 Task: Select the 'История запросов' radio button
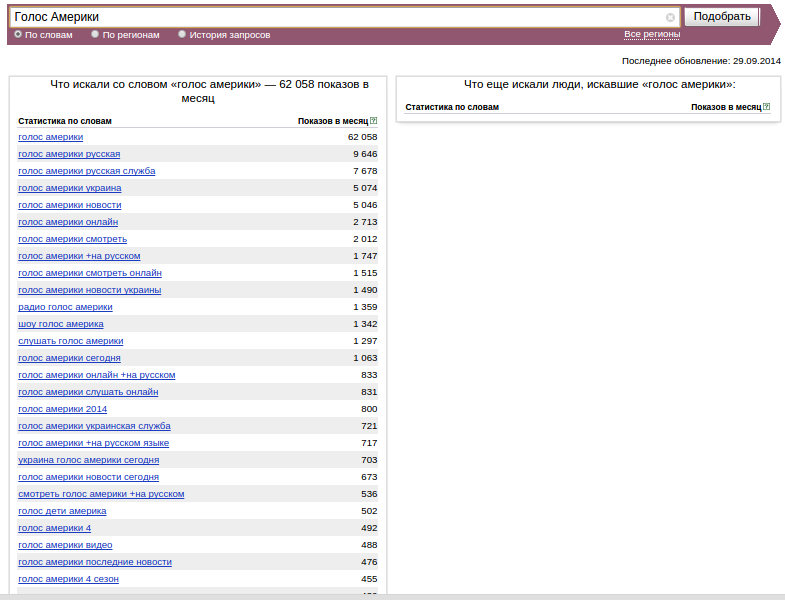pyautogui.click(x=182, y=34)
